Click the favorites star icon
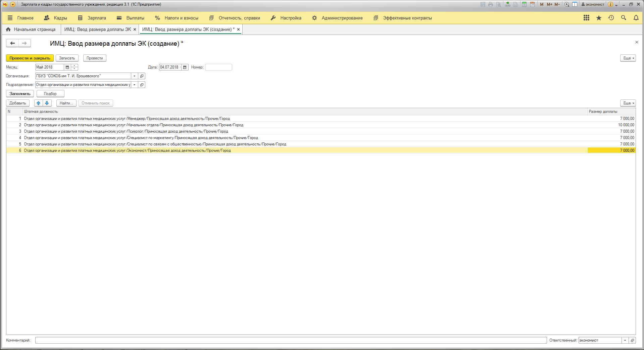The height and width of the screenshot is (350, 644). 598,18
